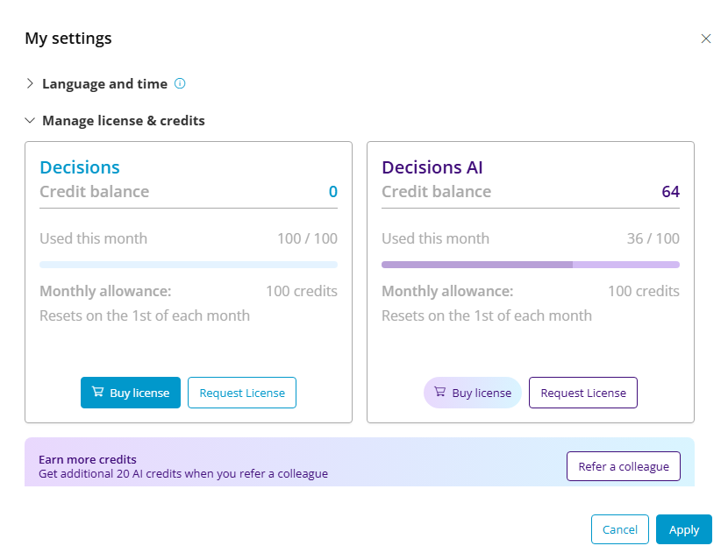Click '100 credits' value in Decisions card
Screen dimensions: 728x560
click(302, 291)
